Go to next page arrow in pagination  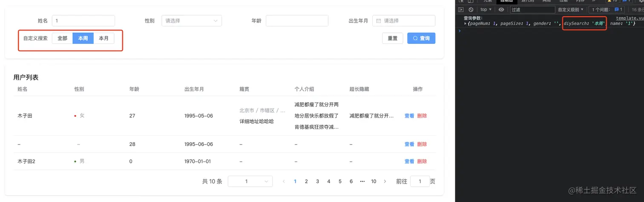pyautogui.click(x=385, y=181)
